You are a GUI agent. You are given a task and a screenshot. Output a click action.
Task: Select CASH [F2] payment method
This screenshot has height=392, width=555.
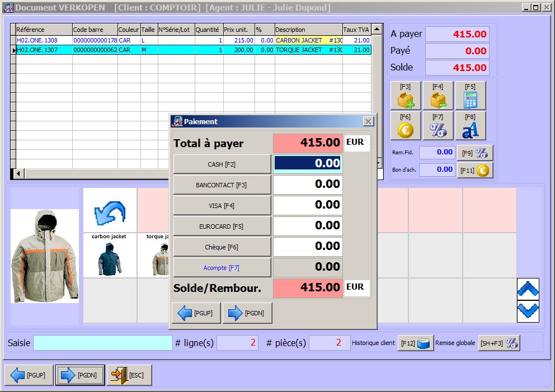222,164
